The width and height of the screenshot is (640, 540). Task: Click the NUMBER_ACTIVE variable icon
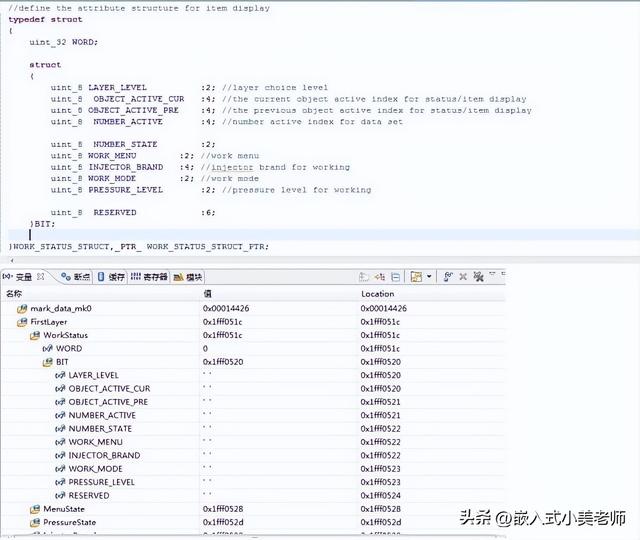(60, 416)
